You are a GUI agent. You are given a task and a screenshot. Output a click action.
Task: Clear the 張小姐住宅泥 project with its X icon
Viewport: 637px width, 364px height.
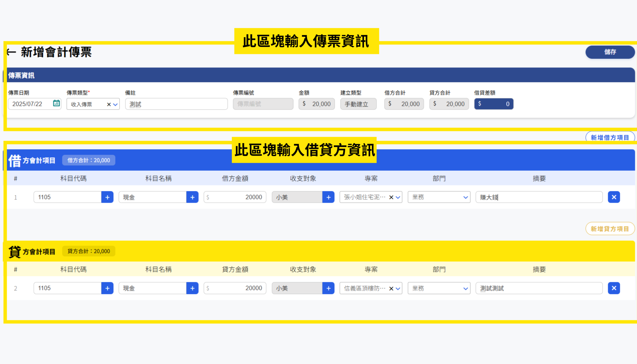click(391, 197)
